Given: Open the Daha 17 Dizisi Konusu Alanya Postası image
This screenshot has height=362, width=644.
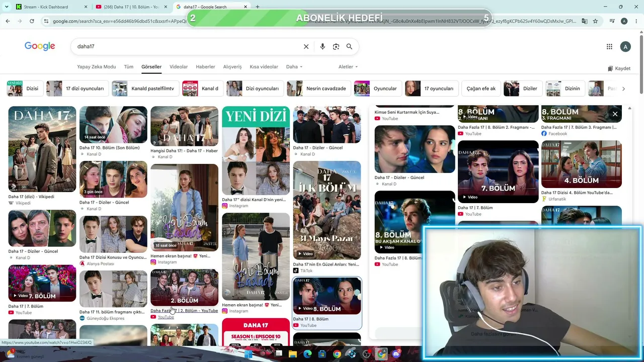Looking at the screenshot, I should click(113, 234).
